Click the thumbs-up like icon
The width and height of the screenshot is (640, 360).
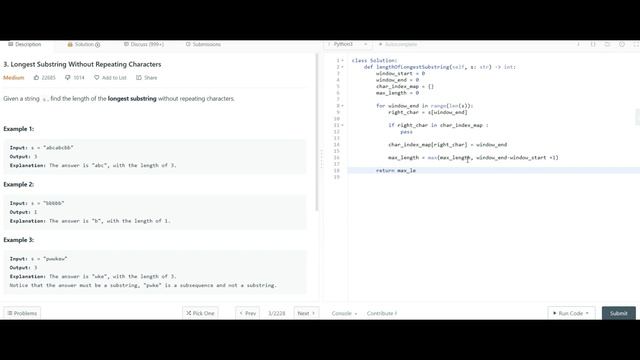tap(36, 78)
